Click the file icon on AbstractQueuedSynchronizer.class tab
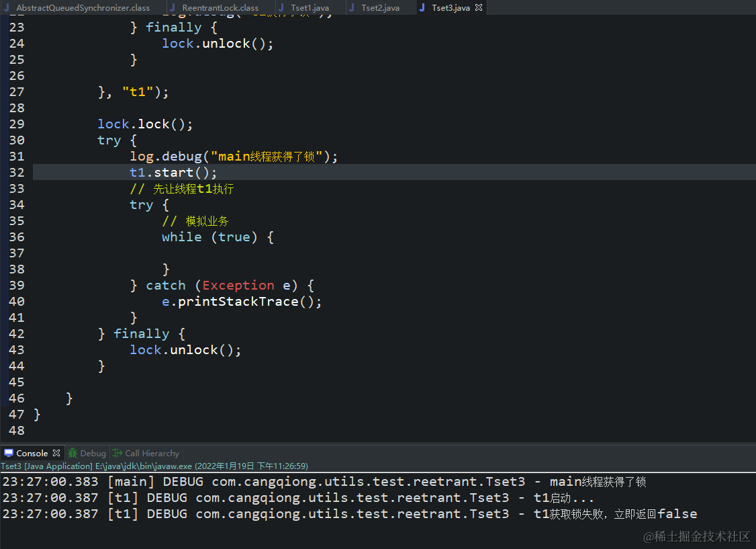756x549 pixels. 6,7
